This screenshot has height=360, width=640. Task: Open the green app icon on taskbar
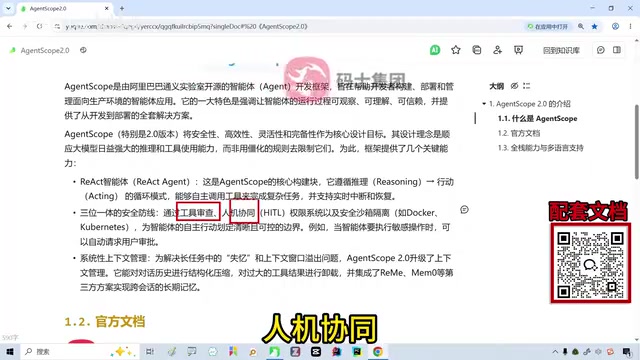(x=274, y=351)
